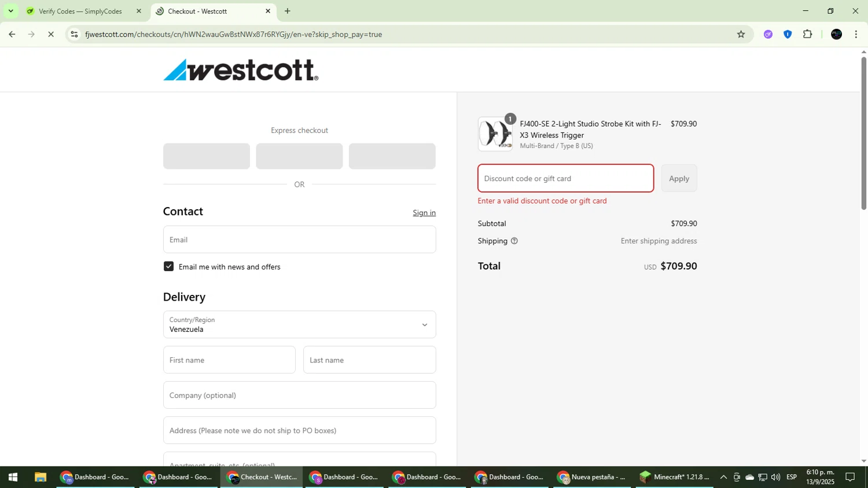
Task: Close the Checkout - Westcott tab
Action: (268, 11)
